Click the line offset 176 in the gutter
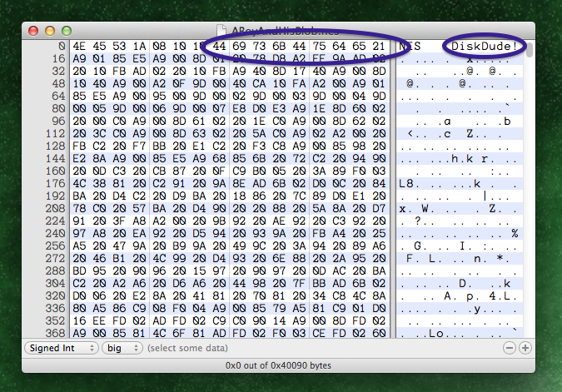The height and width of the screenshot is (392, 562). pos(56,183)
